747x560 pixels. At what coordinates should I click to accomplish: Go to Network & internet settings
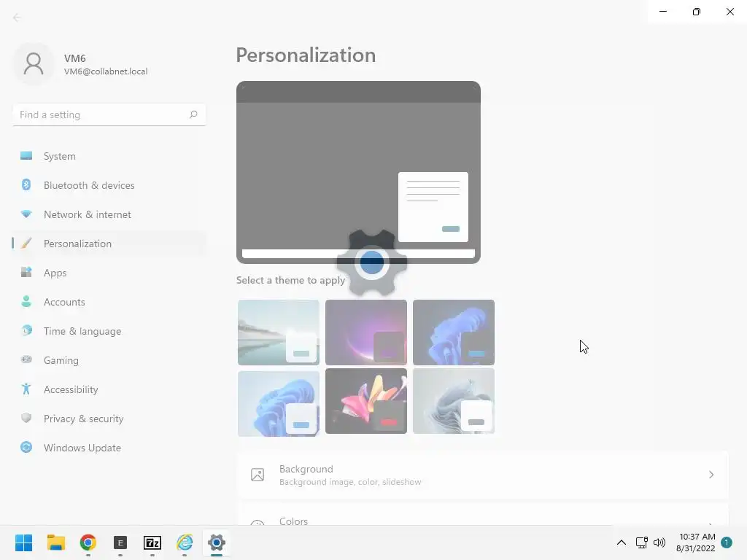tap(109, 214)
